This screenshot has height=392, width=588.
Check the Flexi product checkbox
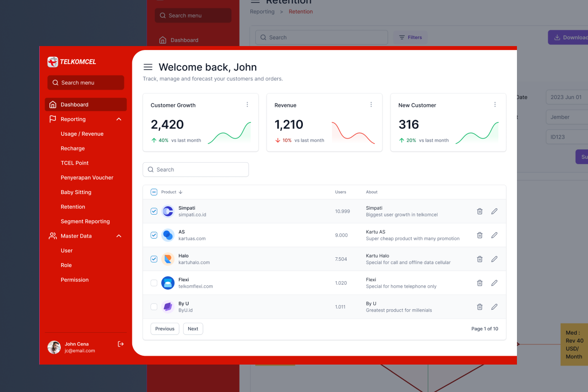pyautogui.click(x=154, y=283)
